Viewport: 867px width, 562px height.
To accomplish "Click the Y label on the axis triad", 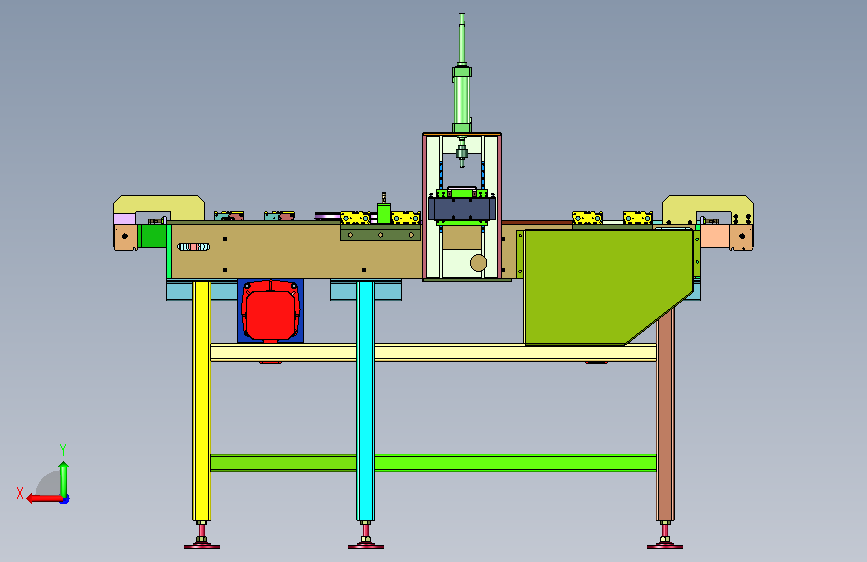I will 63,449.
